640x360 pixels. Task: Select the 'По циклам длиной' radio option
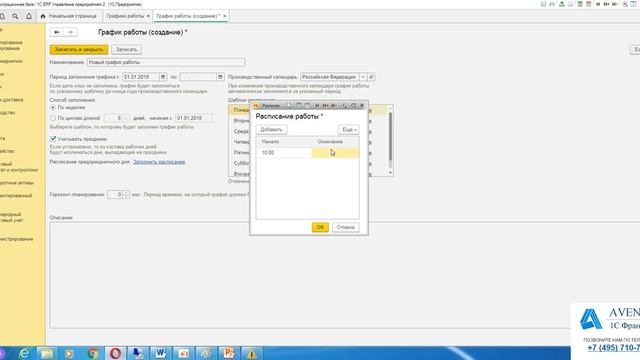(53, 118)
